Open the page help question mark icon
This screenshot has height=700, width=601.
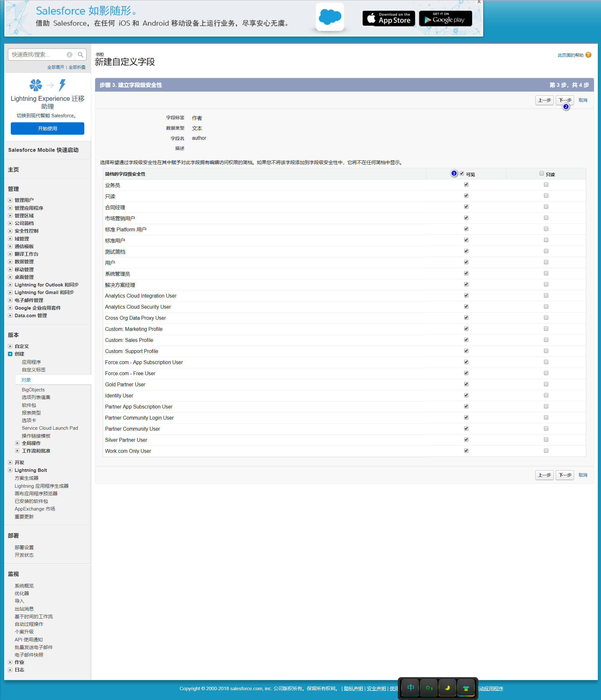(589, 55)
